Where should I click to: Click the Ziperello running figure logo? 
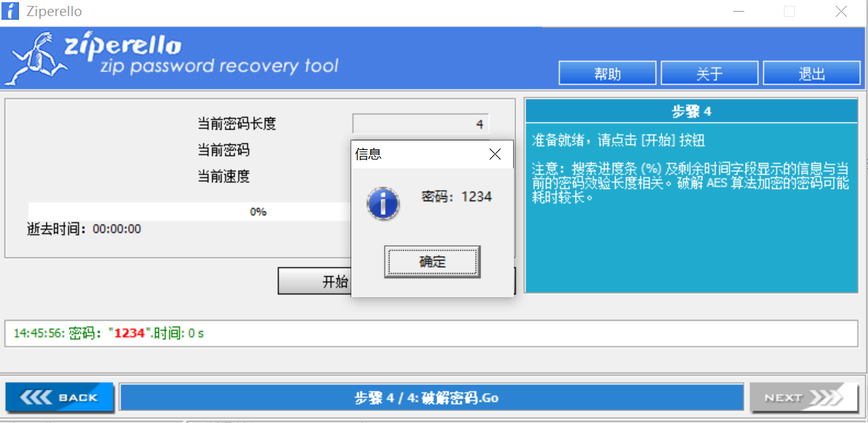coord(34,58)
